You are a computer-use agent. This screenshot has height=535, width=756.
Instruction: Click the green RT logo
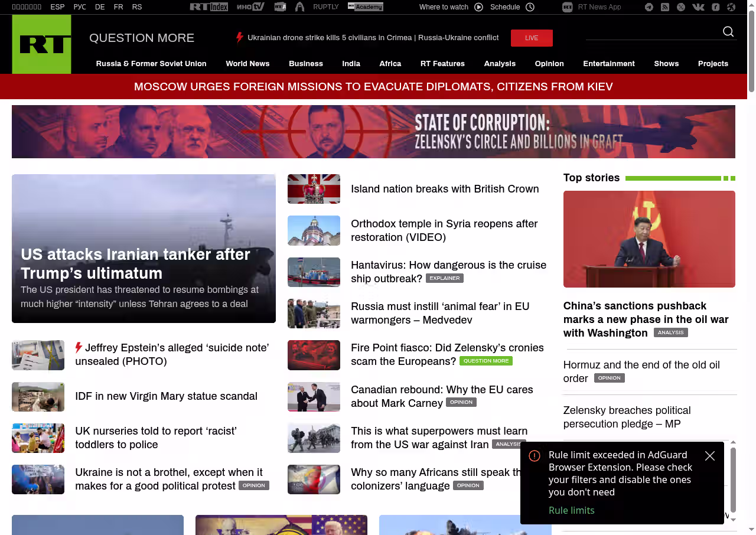(x=41, y=44)
